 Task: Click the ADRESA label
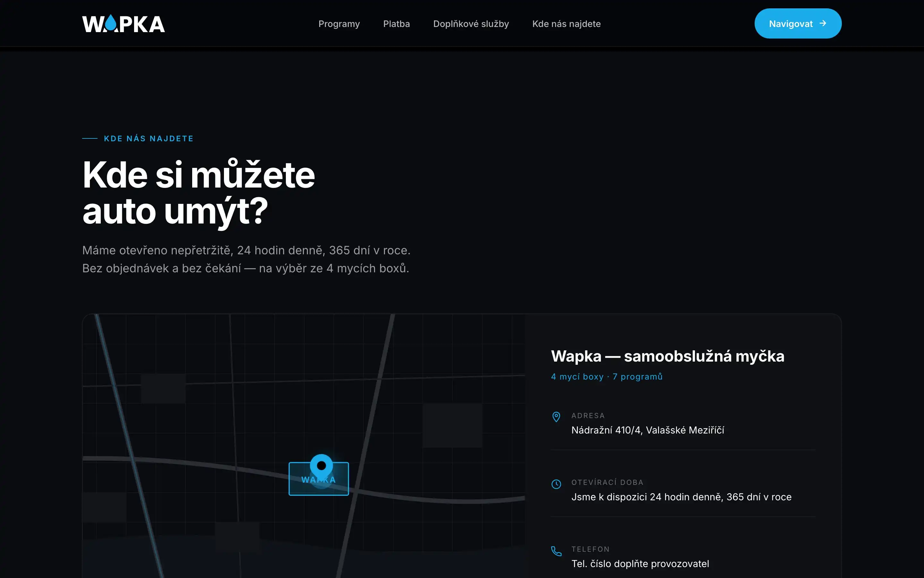[x=588, y=416]
